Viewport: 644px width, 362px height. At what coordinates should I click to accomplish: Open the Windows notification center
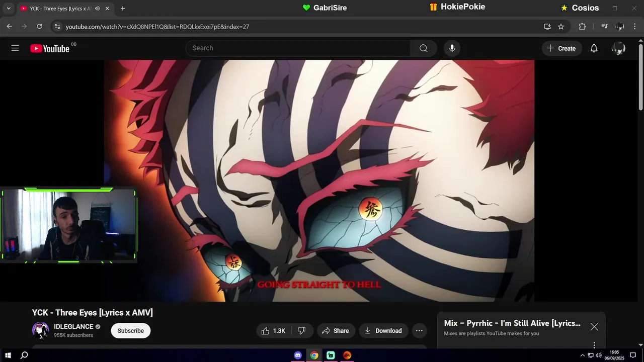[x=633, y=355]
